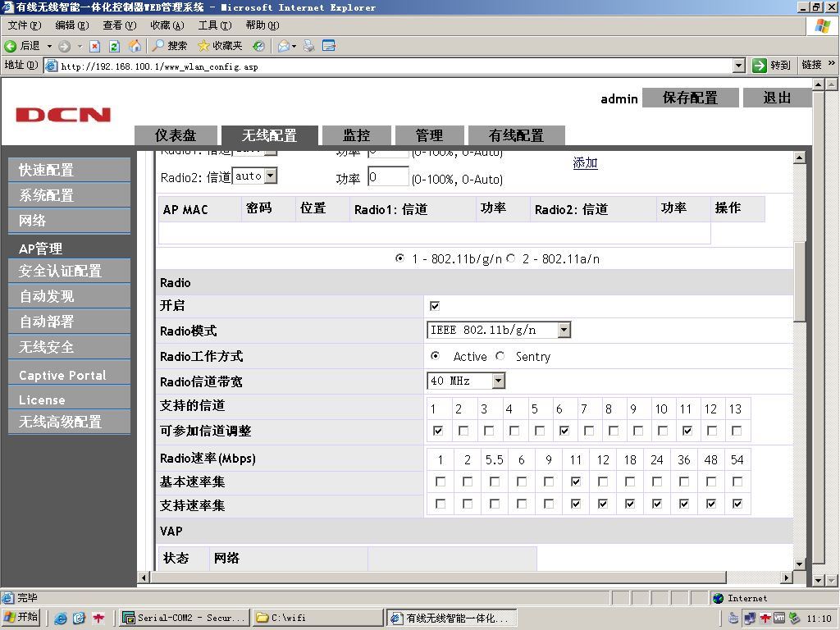Open the VMware Tools tray icon
The width and height of the screenshot is (840, 630).
point(779,619)
